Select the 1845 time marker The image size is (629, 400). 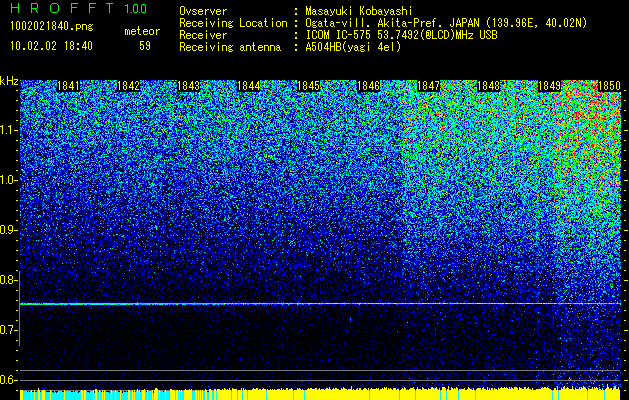click(308, 86)
